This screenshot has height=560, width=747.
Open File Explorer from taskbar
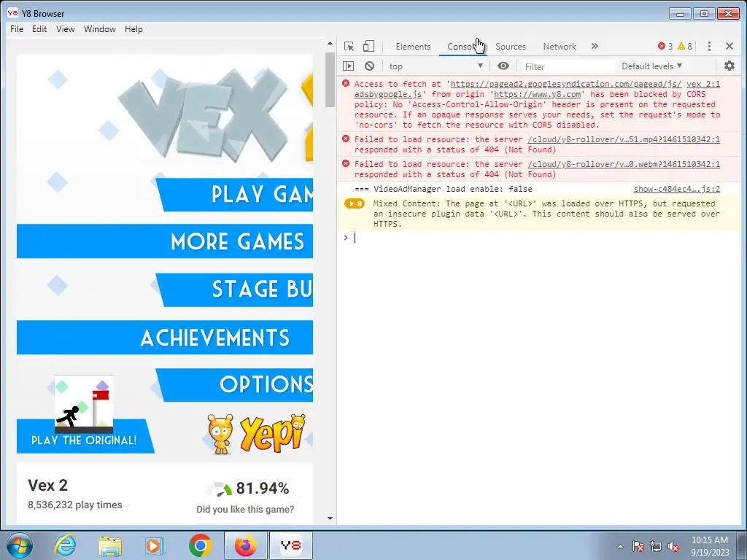(x=110, y=545)
